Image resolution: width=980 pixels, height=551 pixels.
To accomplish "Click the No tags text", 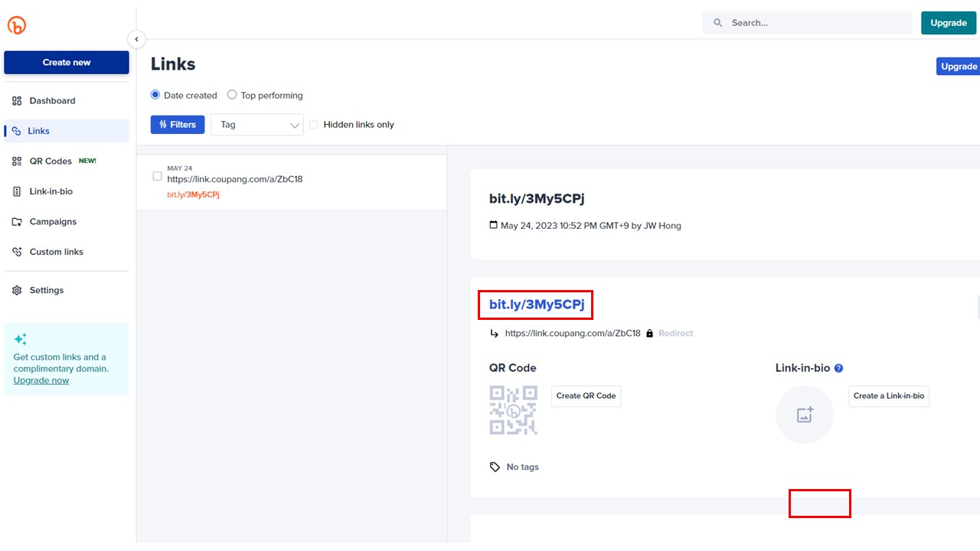I will pyautogui.click(x=523, y=467).
